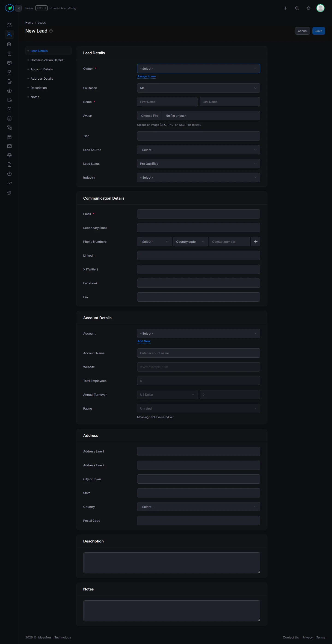332x644 pixels.
Task: Open the accounts building icon in sidebar
Action: pyautogui.click(x=9, y=54)
